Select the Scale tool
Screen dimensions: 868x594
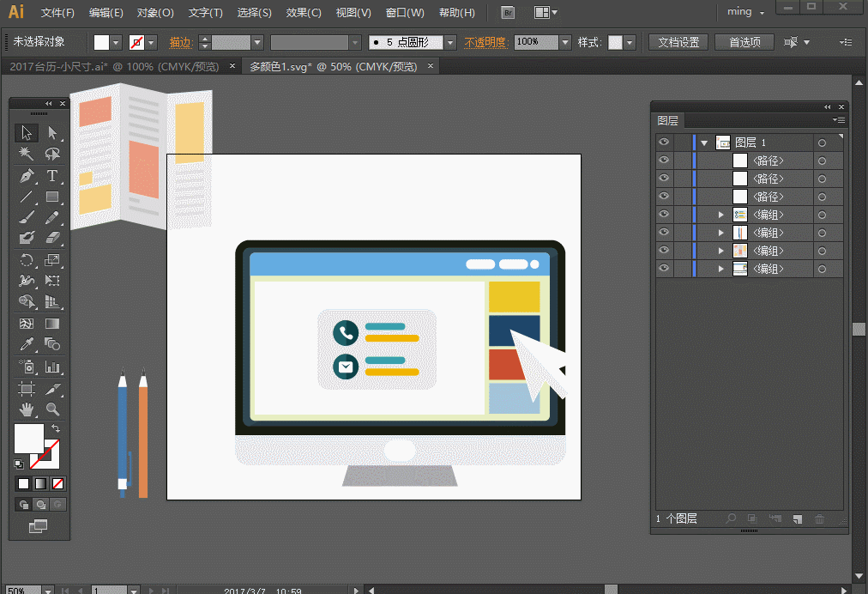click(x=52, y=260)
